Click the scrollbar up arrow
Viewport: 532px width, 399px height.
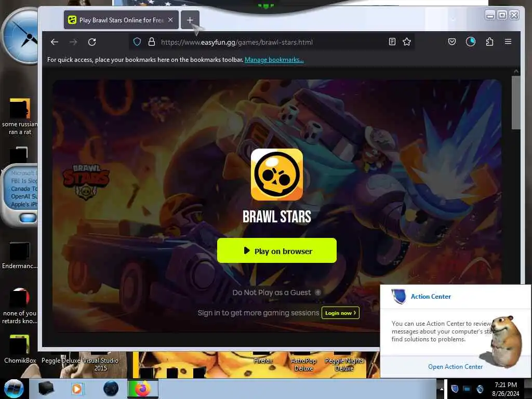point(516,72)
